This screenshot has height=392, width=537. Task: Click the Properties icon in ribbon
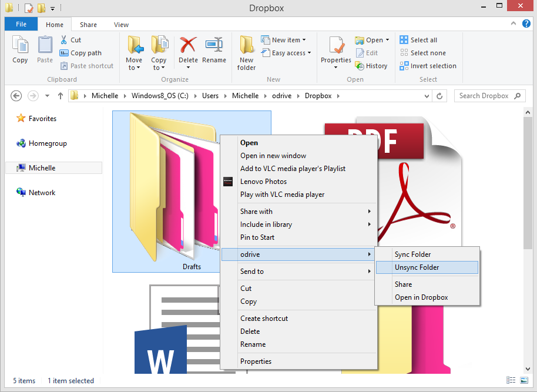click(336, 45)
